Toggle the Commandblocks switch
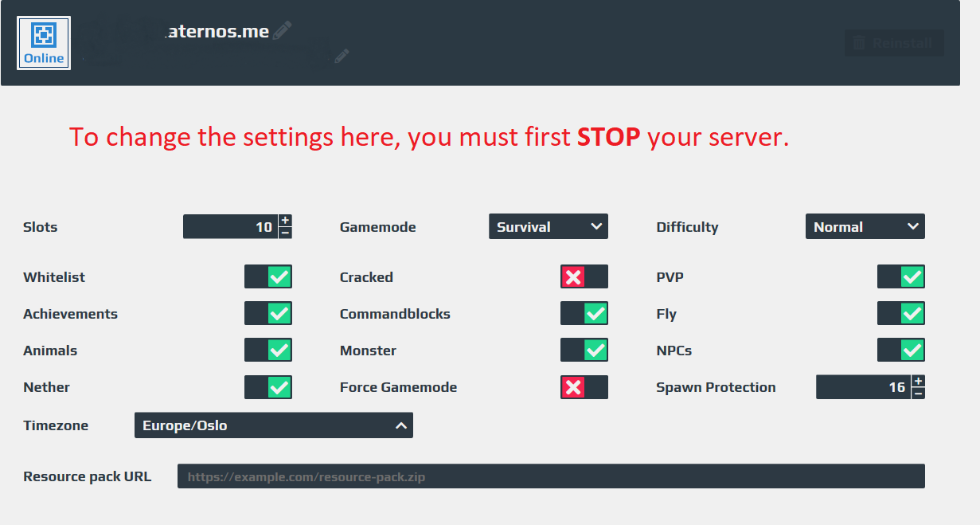The image size is (980, 525). [584, 314]
